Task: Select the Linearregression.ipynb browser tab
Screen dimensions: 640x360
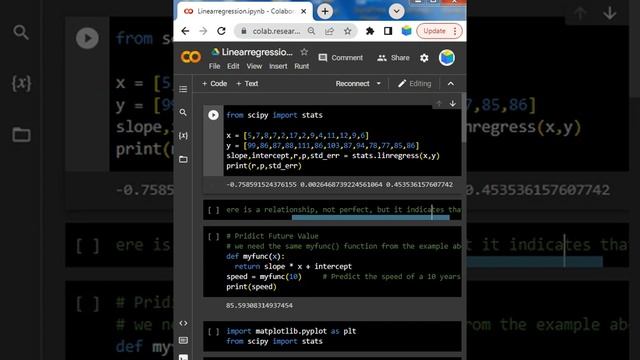Action: [244, 11]
